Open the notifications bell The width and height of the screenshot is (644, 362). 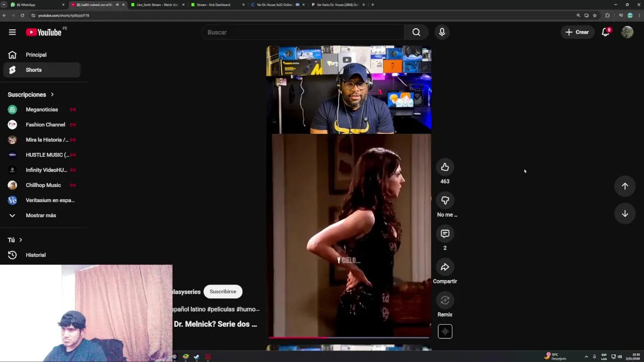click(606, 32)
